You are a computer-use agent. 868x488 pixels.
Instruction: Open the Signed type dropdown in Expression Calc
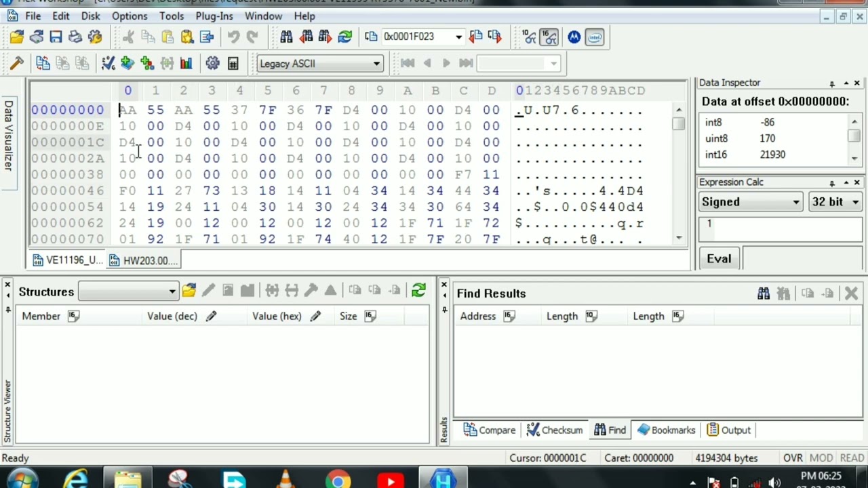point(751,202)
